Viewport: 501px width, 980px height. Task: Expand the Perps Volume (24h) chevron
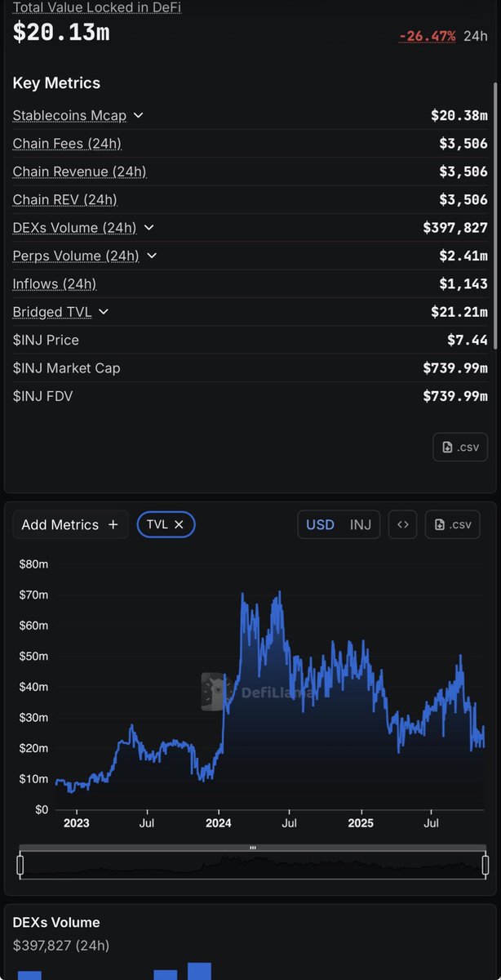(x=151, y=256)
